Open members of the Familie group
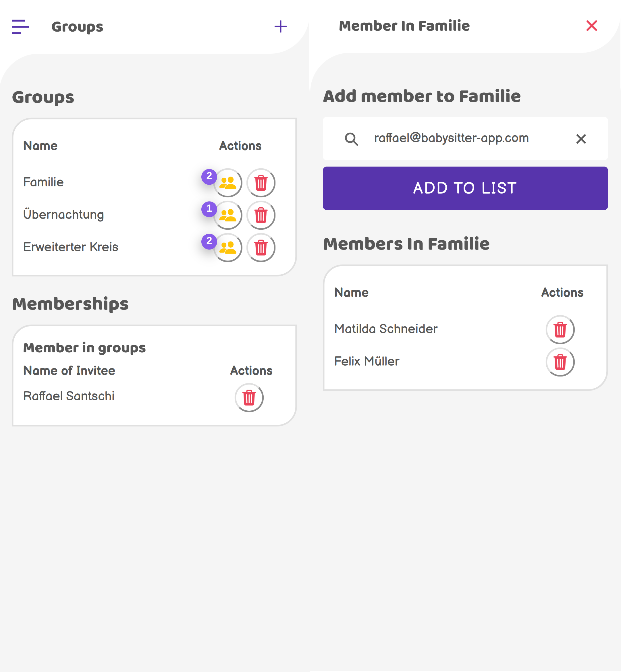The height and width of the screenshot is (672, 621). tap(227, 183)
